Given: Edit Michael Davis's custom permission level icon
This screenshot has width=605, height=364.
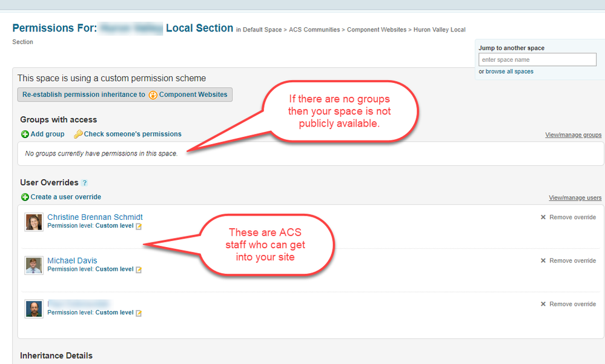Looking at the screenshot, I should (x=139, y=270).
